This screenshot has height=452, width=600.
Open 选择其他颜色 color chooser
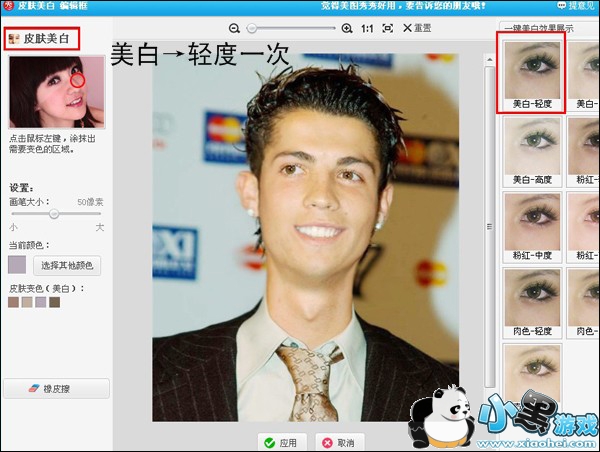pos(67,266)
